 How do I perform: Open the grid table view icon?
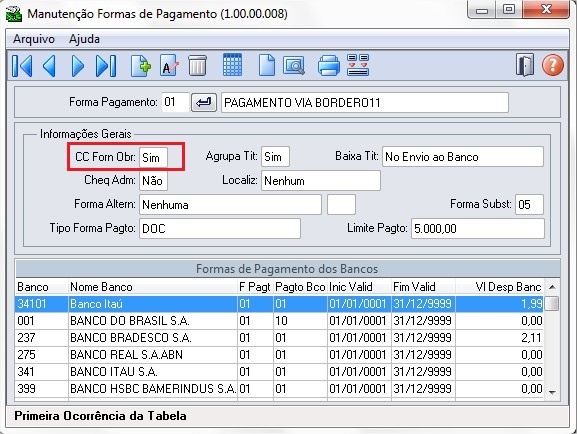(x=233, y=65)
